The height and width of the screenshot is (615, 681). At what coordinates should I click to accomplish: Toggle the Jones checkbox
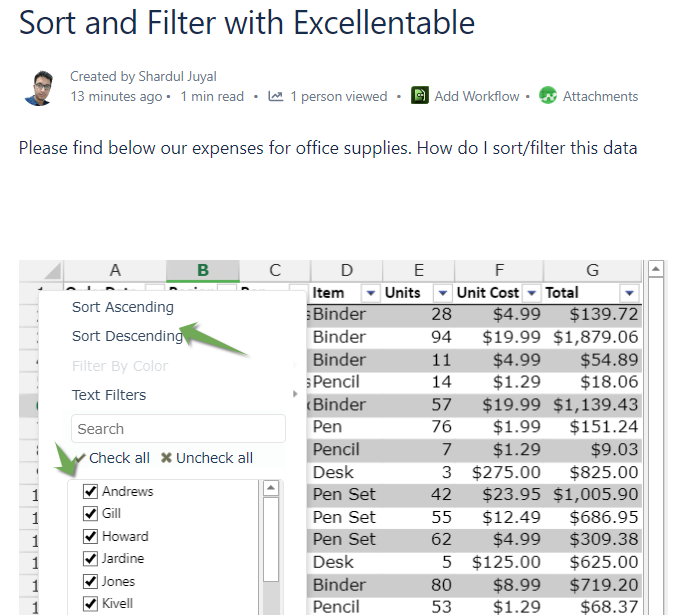pyautogui.click(x=90, y=581)
